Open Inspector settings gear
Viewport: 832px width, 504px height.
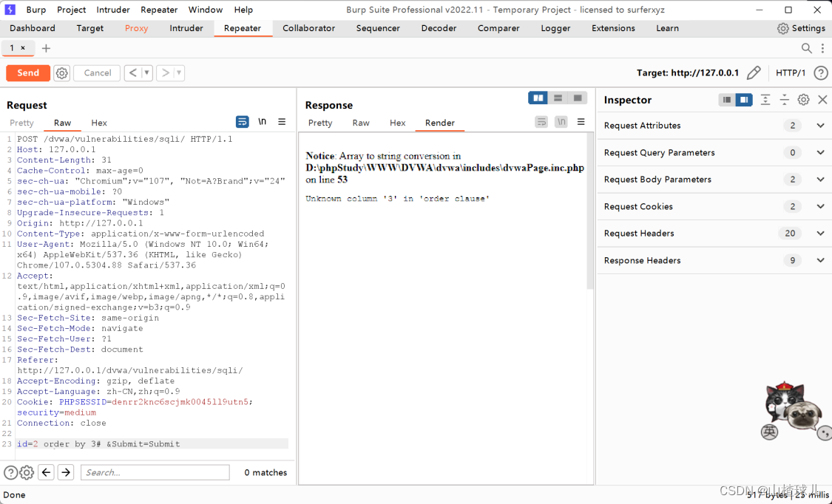pyautogui.click(x=803, y=100)
